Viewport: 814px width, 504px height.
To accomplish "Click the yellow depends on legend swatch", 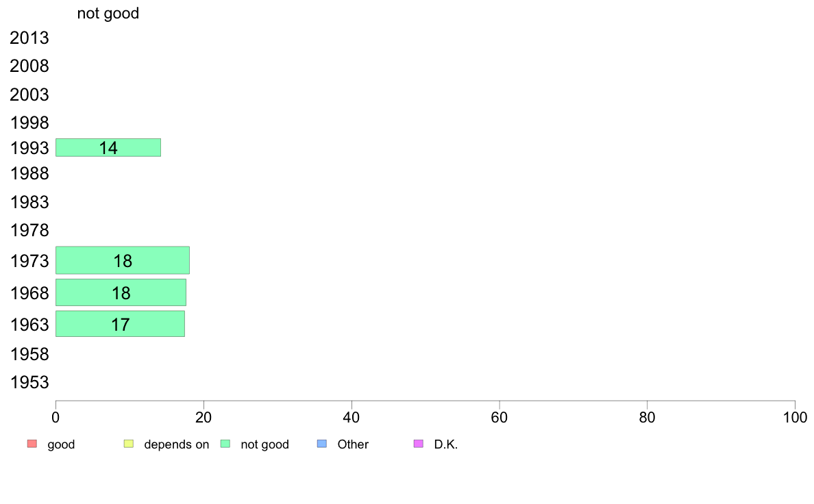I will [129, 444].
